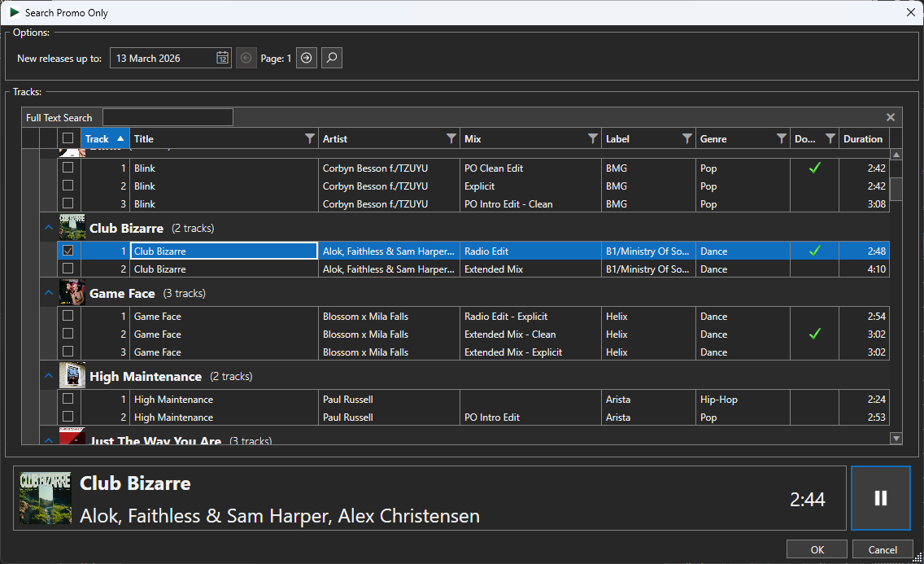
Task: Open the Genre column filter funnel
Action: pyautogui.click(x=781, y=138)
